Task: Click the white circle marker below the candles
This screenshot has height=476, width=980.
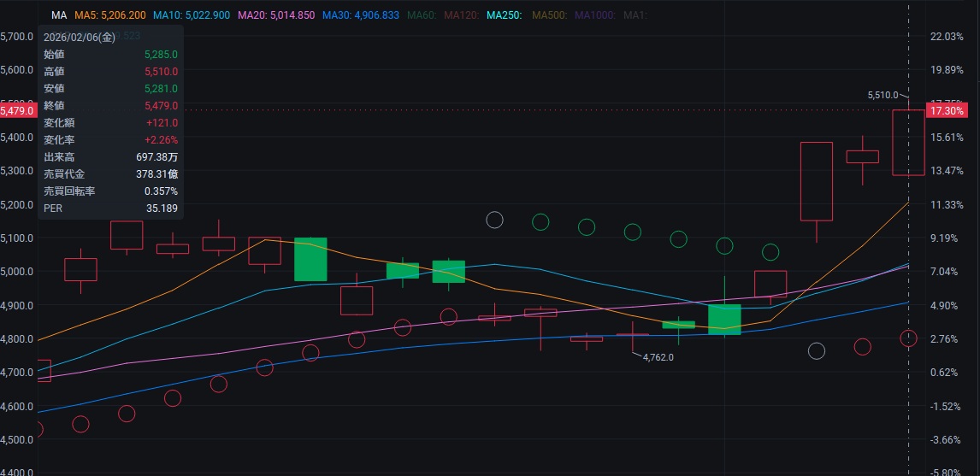Action: tap(817, 350)
